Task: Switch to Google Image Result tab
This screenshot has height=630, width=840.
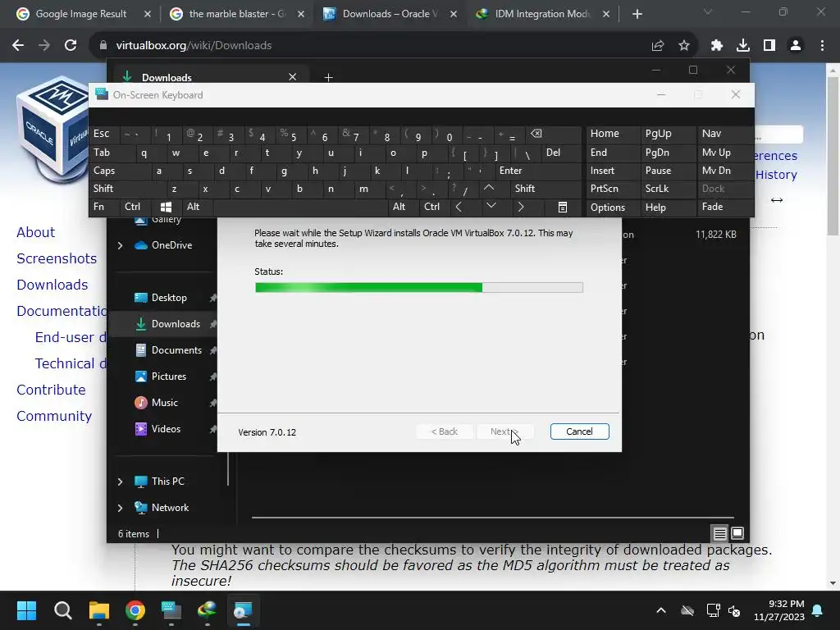Action: pos(83,14)
